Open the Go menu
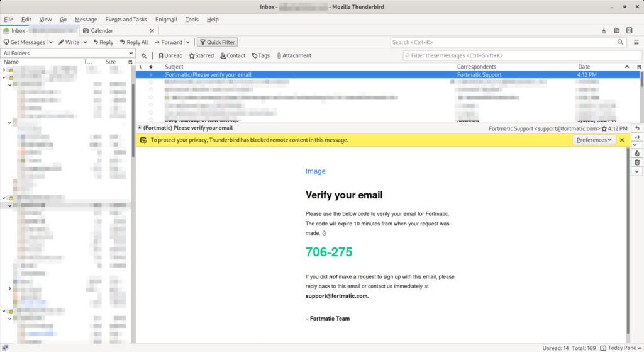Screen dimensions: 644x352 click(x=63, y=20)
